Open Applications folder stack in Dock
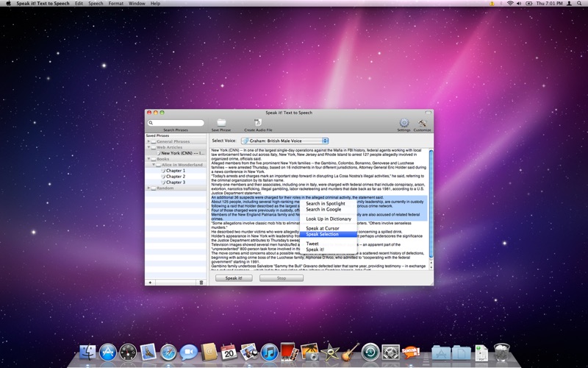This screenshot has height=368, width=588. (441, 353)
